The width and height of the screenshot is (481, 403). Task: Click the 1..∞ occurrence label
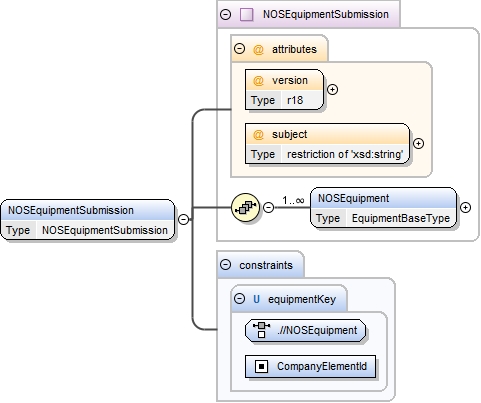pos(293,200)
